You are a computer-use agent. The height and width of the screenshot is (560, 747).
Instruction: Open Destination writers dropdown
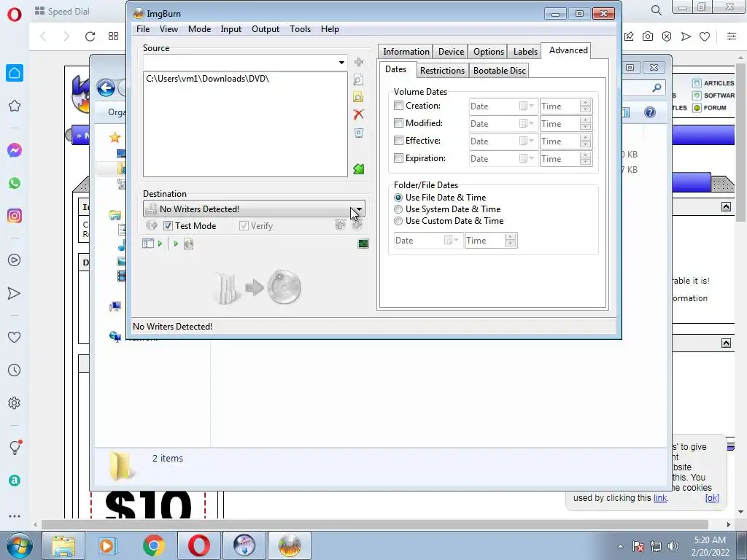pos(359,209)
